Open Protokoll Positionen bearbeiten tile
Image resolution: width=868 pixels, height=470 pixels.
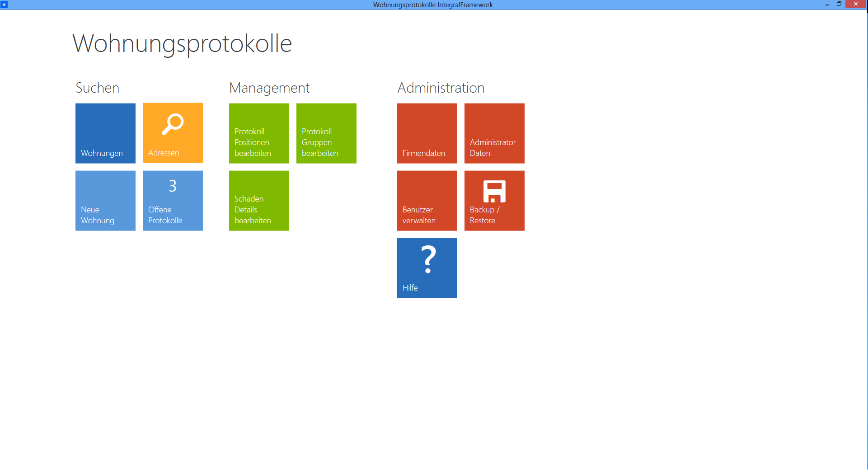[x=259, y=133]
